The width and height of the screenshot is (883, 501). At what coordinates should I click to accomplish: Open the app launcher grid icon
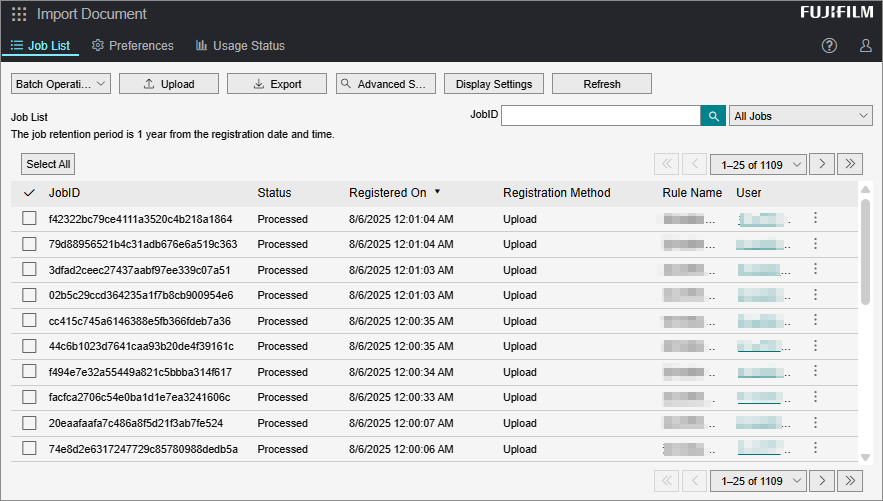[x=19, y=14]
